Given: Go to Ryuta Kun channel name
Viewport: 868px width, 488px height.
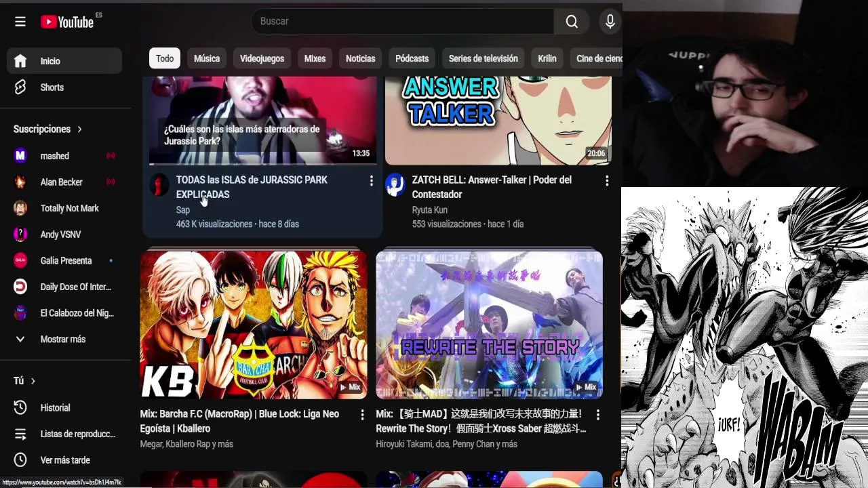Looking at the screenshot, I should (429, 210).
